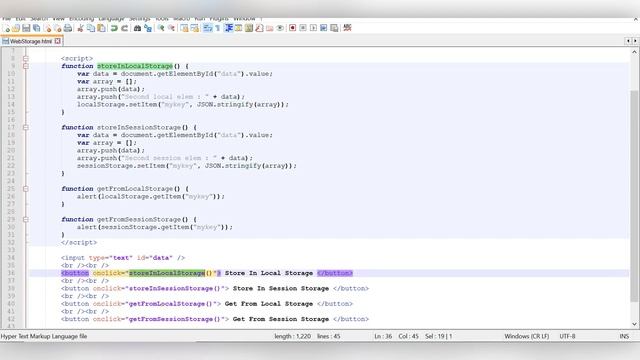640x360 pixels.
Task: Click the Print toolbar icon
Action: coord(68,28)
